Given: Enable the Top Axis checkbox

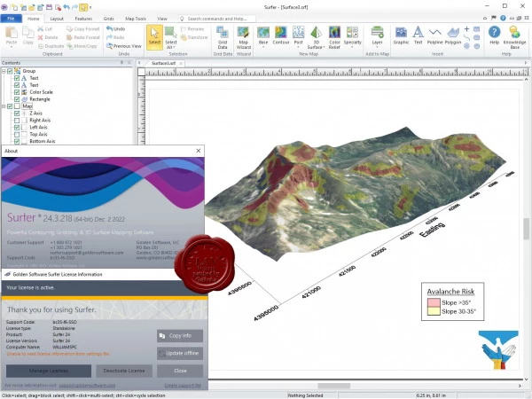Looking at the screenshot, I should (17, 135).
